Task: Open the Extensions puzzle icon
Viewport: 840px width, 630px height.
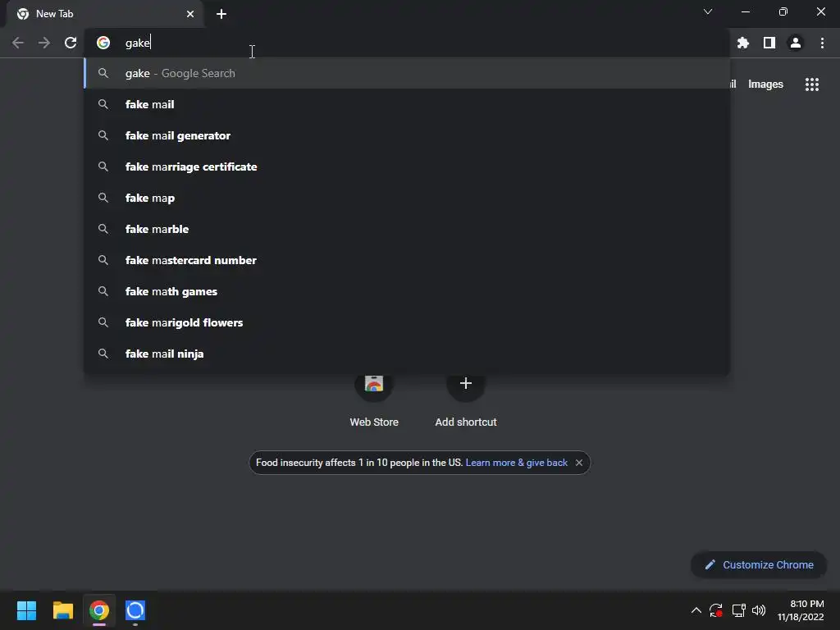Action: pyautogui.click(x=743, y=43)
